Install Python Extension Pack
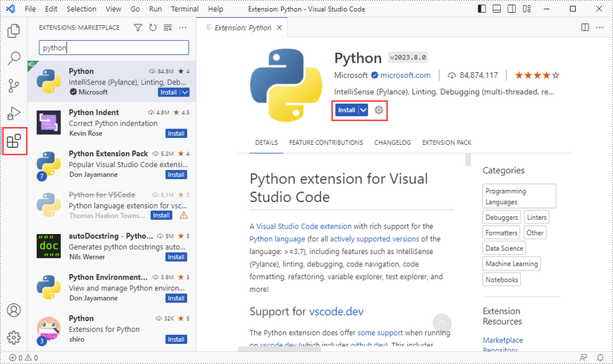The width and height of the screenshot is (613, 364). (176, 175)
